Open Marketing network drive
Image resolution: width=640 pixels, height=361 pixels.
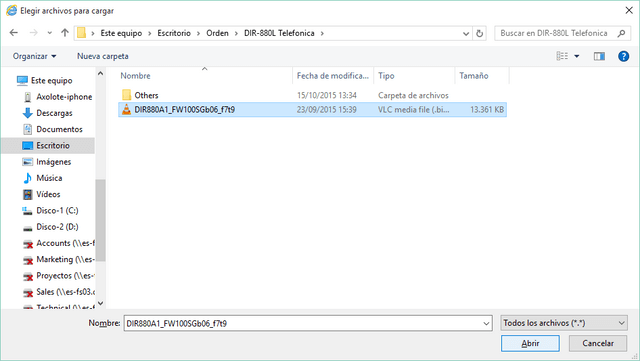tap(65, 260)
